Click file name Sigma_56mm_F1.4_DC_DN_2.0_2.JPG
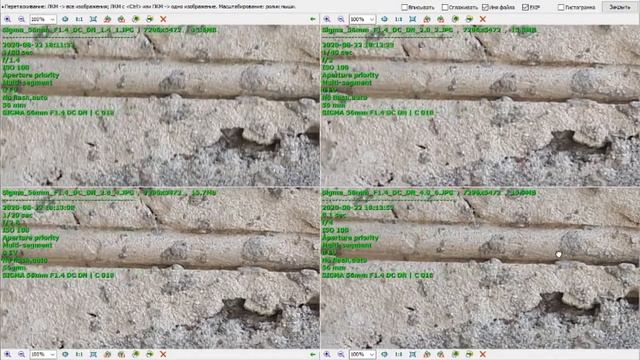 [x=387, y=30]
